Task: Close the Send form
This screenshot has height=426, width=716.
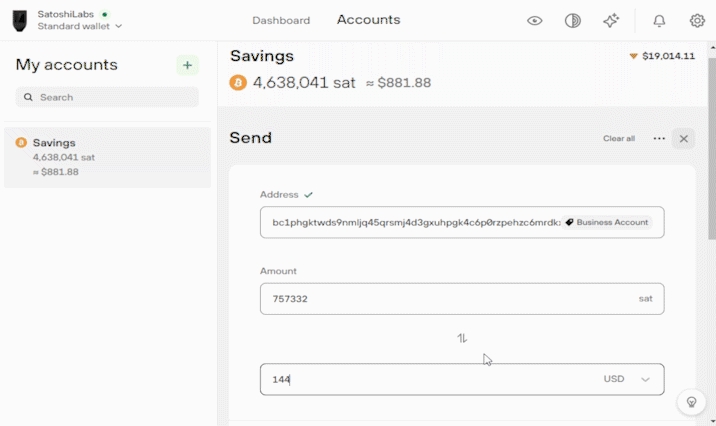Action: coord(684,139)
